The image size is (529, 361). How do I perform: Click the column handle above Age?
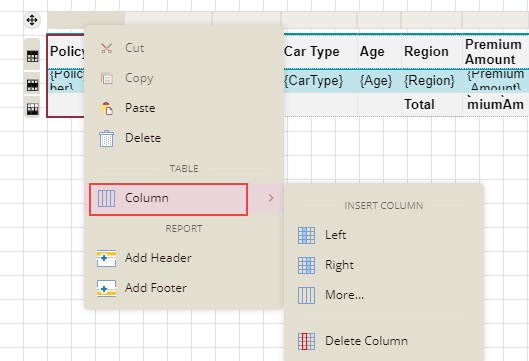click(379, 20)
